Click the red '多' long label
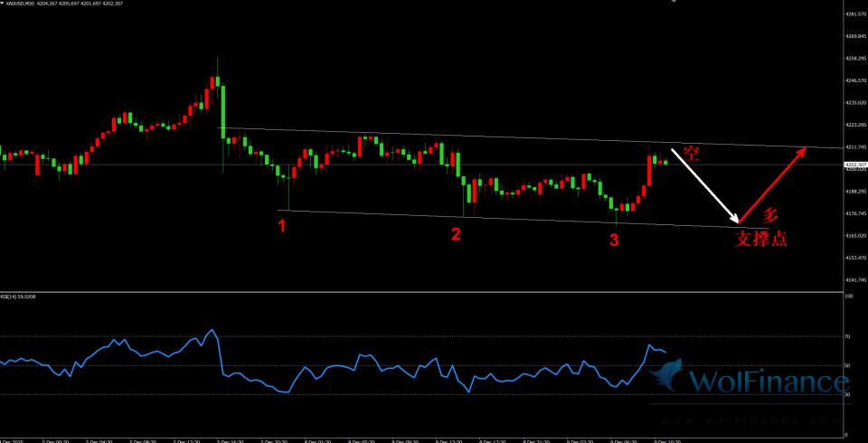The height and width of the screenshot is (443, 868). (769, 215)
